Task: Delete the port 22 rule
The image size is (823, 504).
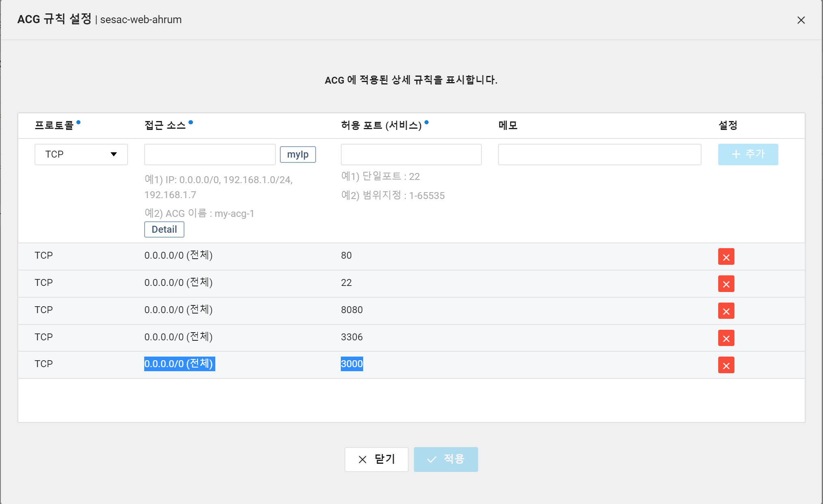Action: 726,284
